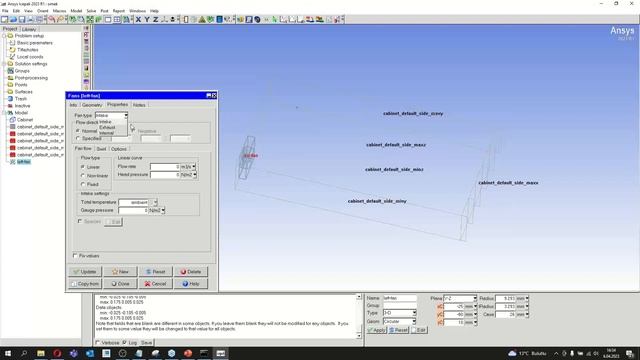Switch to Notes tab in Fans dialog
The image size is (640, 360).
[139, 105]
